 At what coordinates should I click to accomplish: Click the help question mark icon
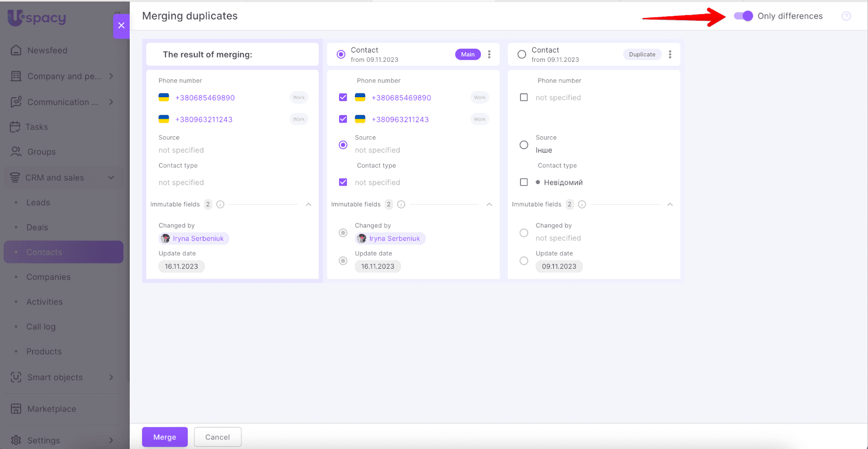(x=846, y=16)
